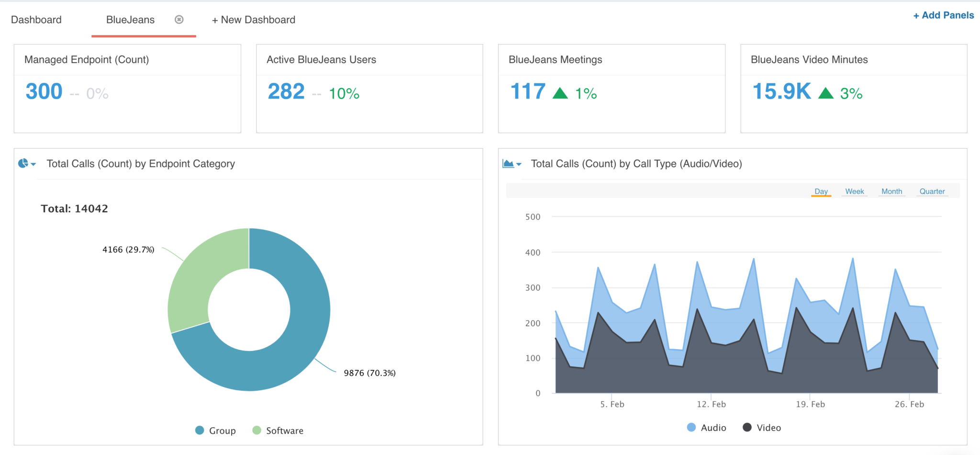Switch chart granularity to Week

[855, 191]
